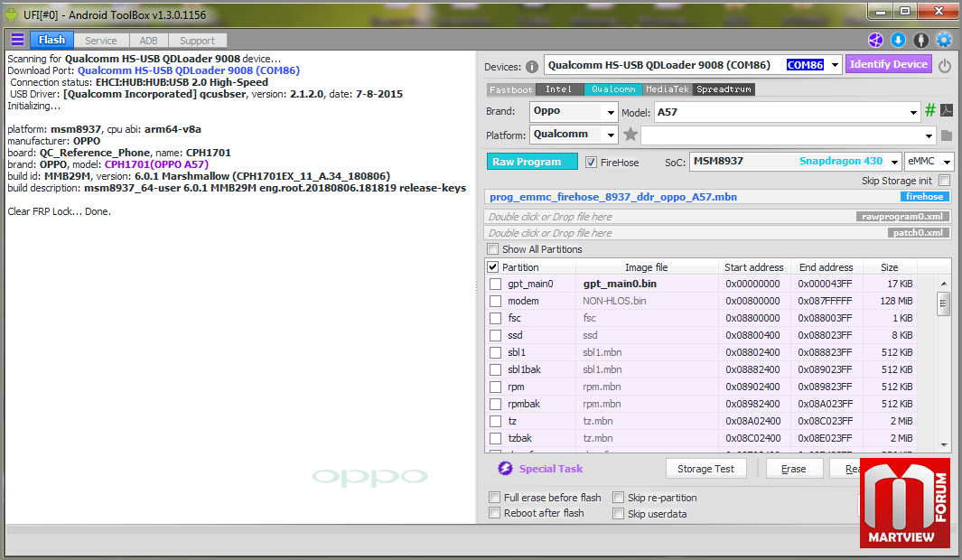Click the Storage Test button

[x=705, y=469]
